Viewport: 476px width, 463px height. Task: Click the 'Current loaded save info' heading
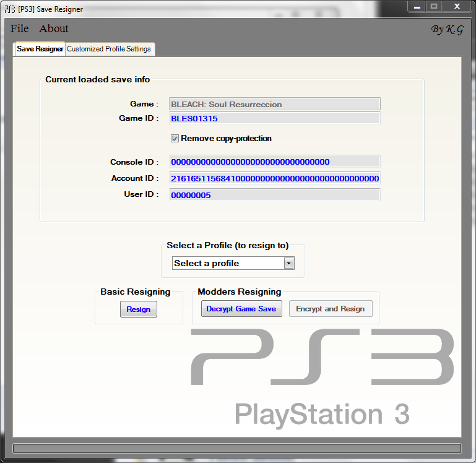point(97,79)
